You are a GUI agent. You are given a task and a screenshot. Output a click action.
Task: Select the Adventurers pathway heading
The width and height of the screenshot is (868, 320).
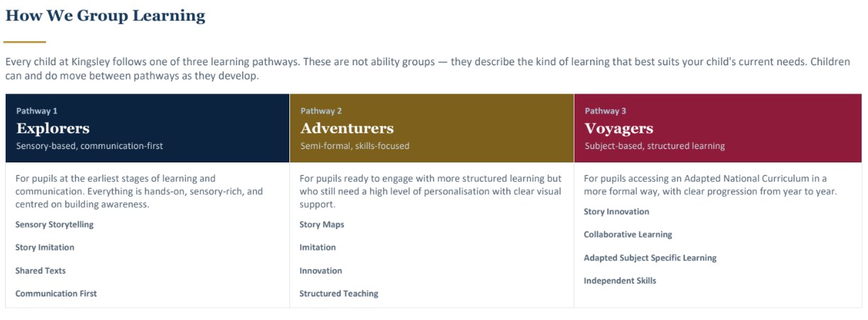(x=347, y=128)
